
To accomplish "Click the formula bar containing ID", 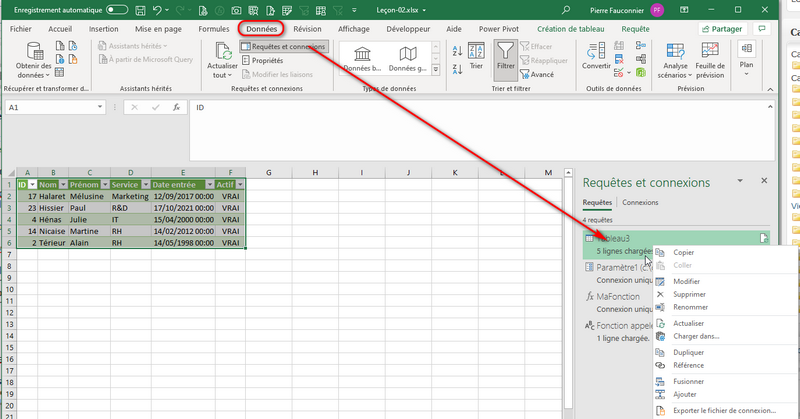I will [477, 131].
